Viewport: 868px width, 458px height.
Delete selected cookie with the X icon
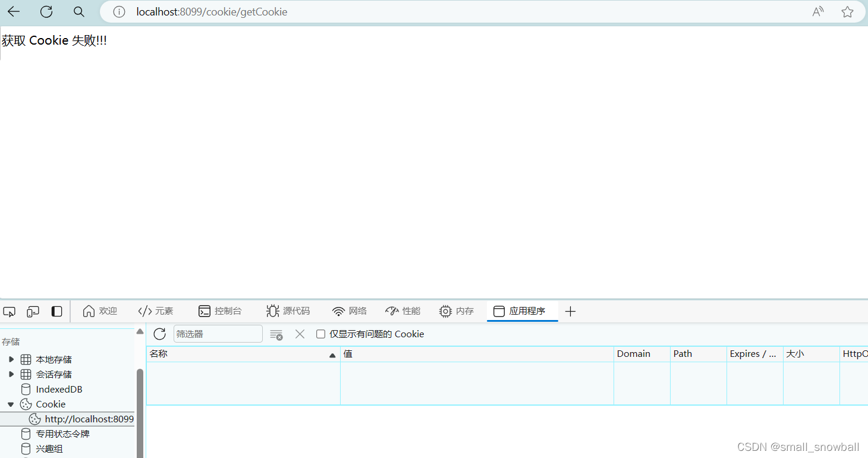click(300, 334)
